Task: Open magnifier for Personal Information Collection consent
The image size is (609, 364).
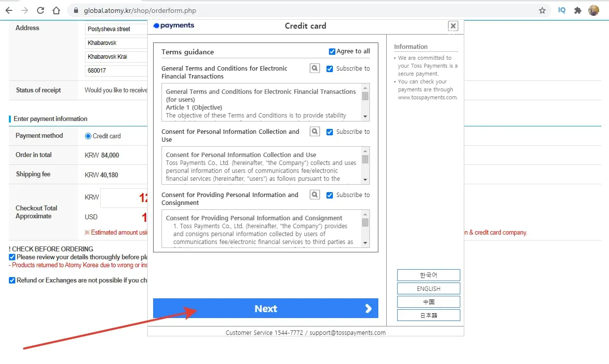Action: pyautogui.click(x=315, y=131)
